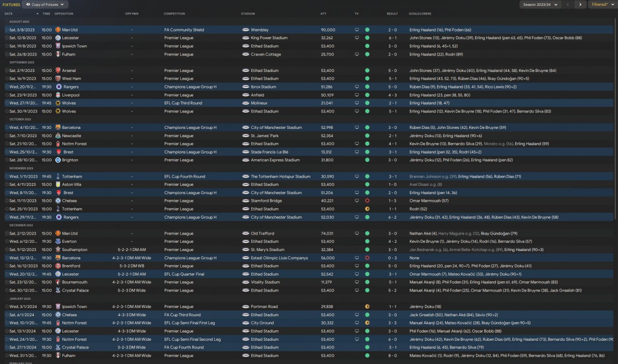Click the green win indicator on the Wembley row

coord(367,30)
